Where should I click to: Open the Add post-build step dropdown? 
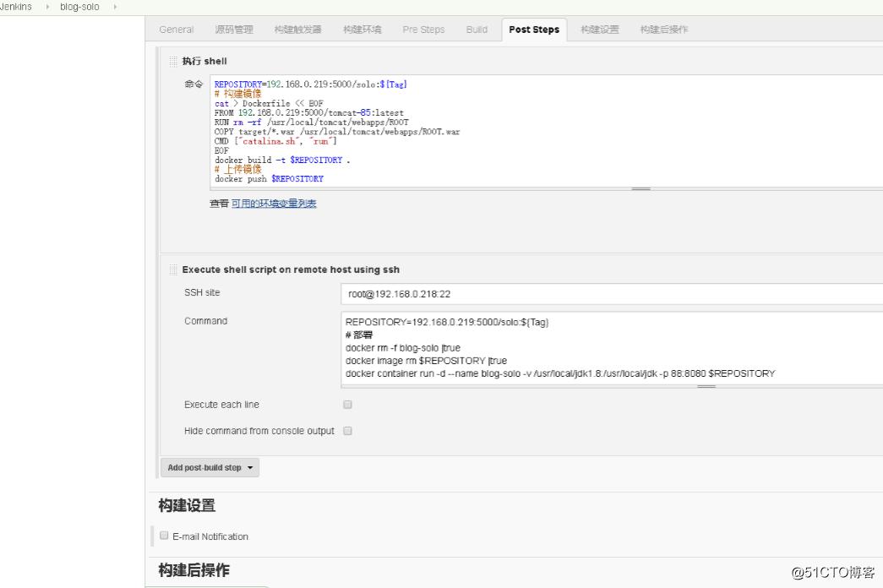210,466
